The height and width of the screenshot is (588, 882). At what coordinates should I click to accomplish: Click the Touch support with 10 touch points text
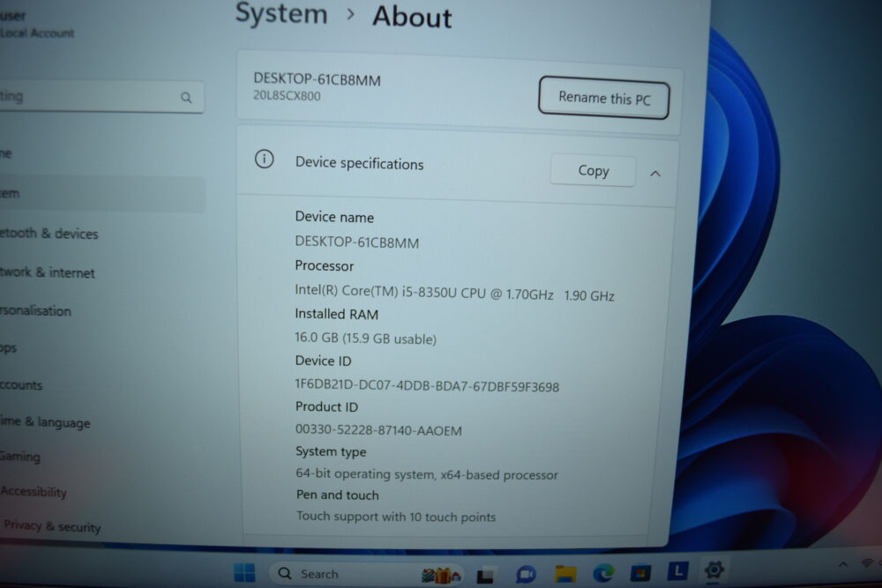(x=396, y=517)
